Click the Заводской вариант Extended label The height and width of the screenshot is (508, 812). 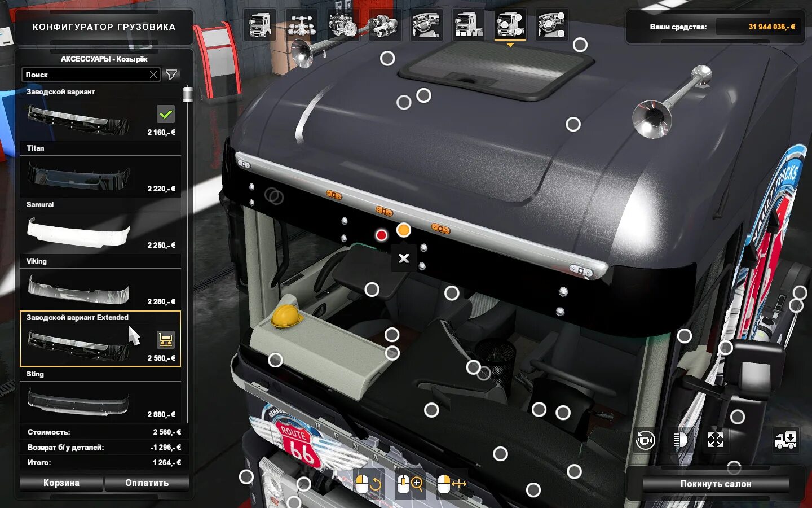point(77,317)
